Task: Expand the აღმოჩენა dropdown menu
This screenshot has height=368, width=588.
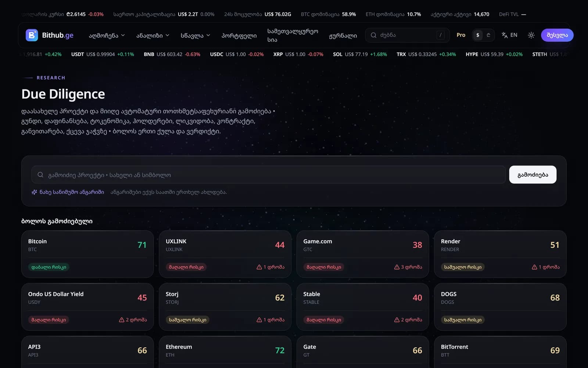Action: 107,35
